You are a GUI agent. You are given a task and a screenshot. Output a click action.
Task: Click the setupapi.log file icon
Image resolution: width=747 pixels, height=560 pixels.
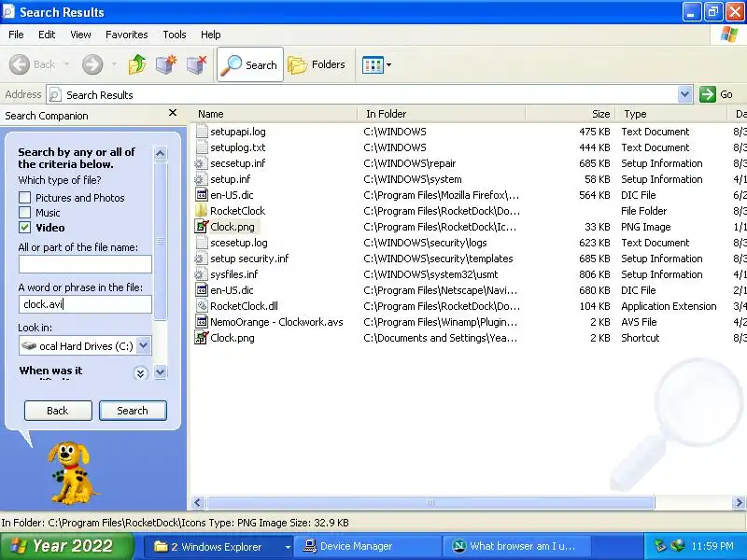[202, 132]
